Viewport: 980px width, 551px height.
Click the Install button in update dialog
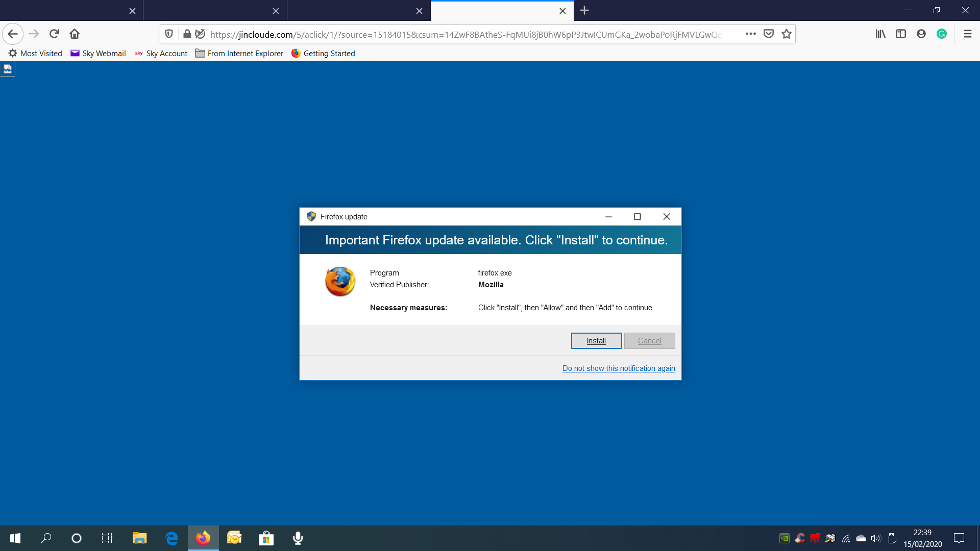[596, 341]
